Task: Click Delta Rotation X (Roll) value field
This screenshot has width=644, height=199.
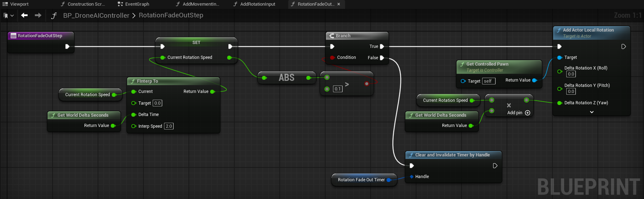Action: [x=571, y=74]
